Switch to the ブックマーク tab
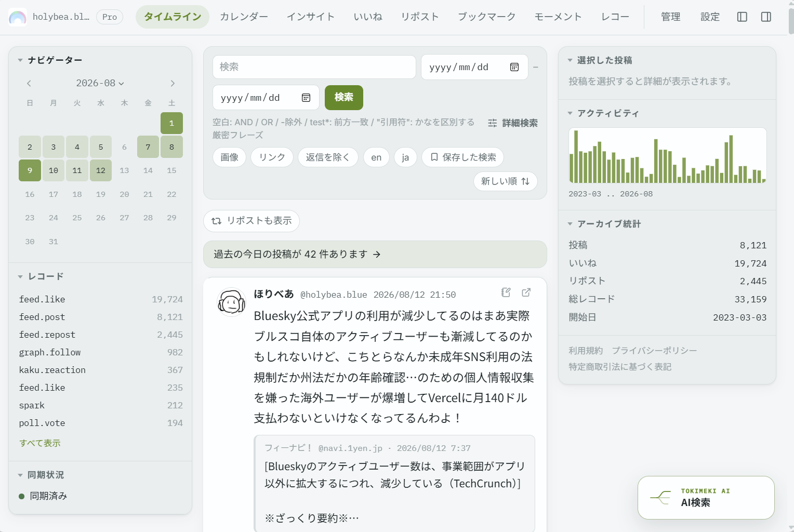Screen dimensions: 794x532 tap(486, 17)
